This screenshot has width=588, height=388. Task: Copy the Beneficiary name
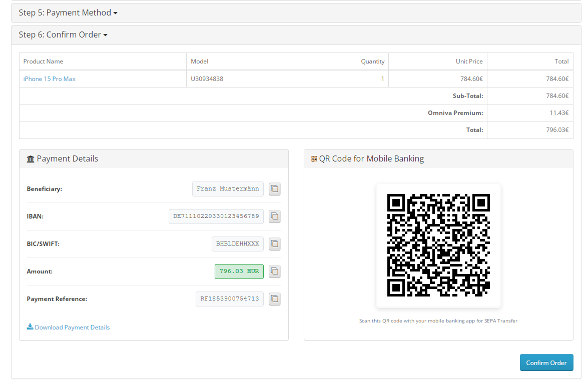point(275,189)
